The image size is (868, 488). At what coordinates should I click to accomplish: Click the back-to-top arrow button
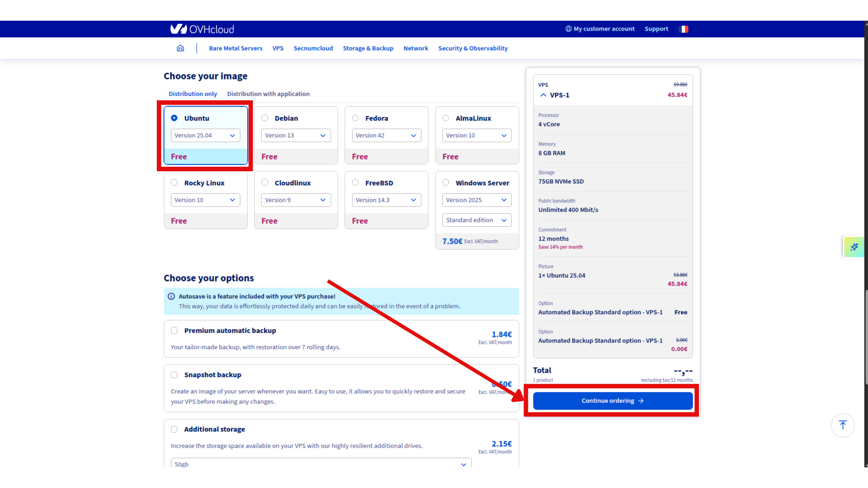click(842, 425)
